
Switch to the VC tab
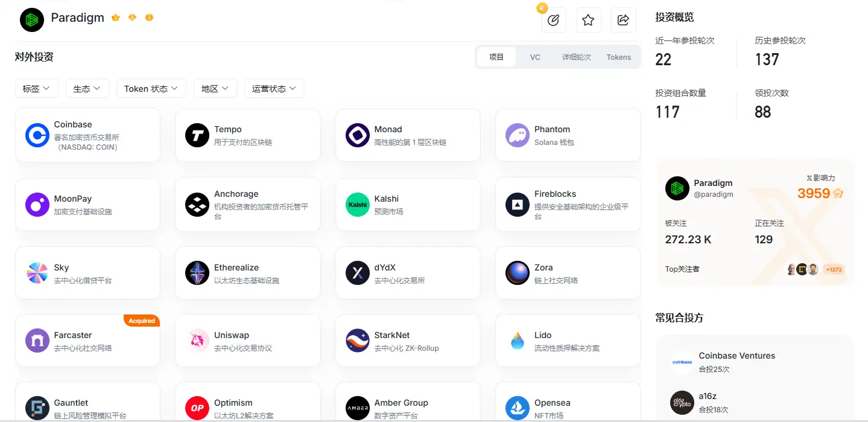click(534, 57)
